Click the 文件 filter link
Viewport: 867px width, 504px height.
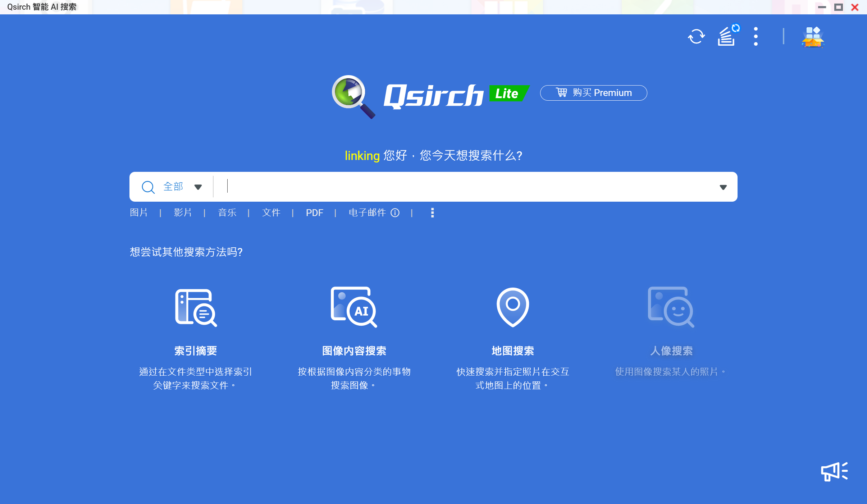271,213
